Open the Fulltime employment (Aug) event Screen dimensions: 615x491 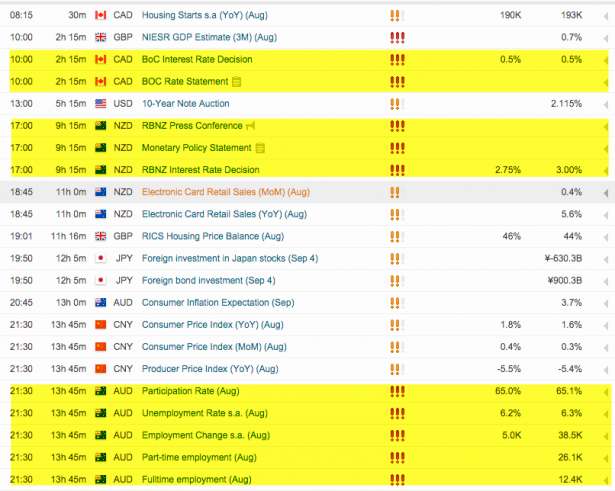[197, 479]
